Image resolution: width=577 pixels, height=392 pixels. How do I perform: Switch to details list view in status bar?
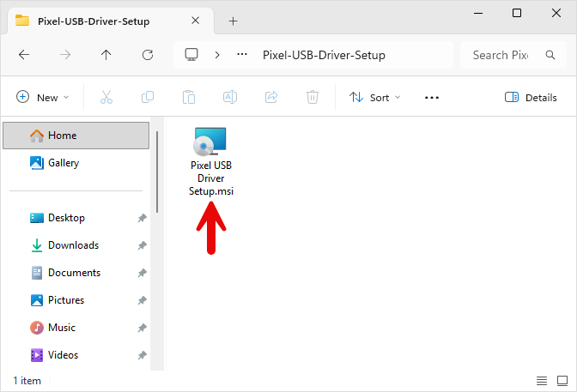tap(542, 381)
